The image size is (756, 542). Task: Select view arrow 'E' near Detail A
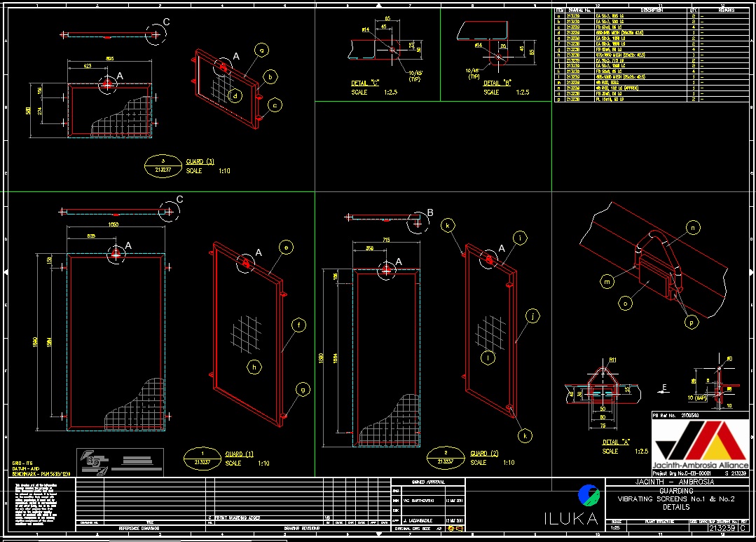[664, 386]
